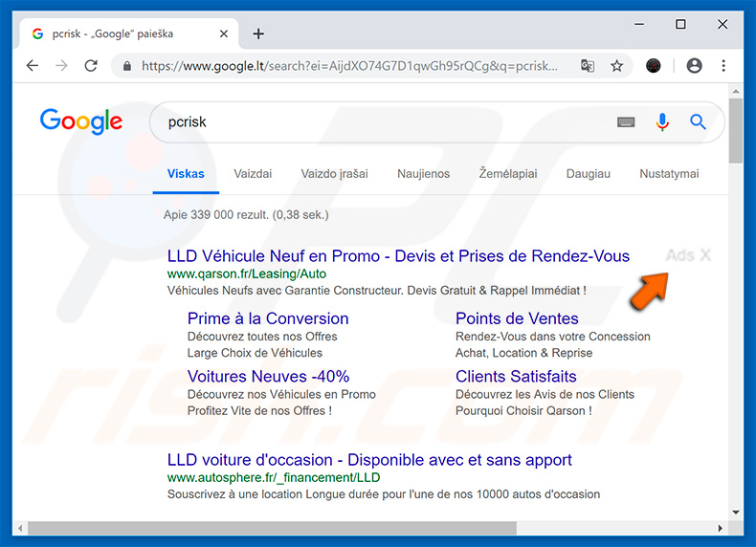Open the Chrome profile avatar
Viewport: 756px width, 547px height.
coord(695,66)
